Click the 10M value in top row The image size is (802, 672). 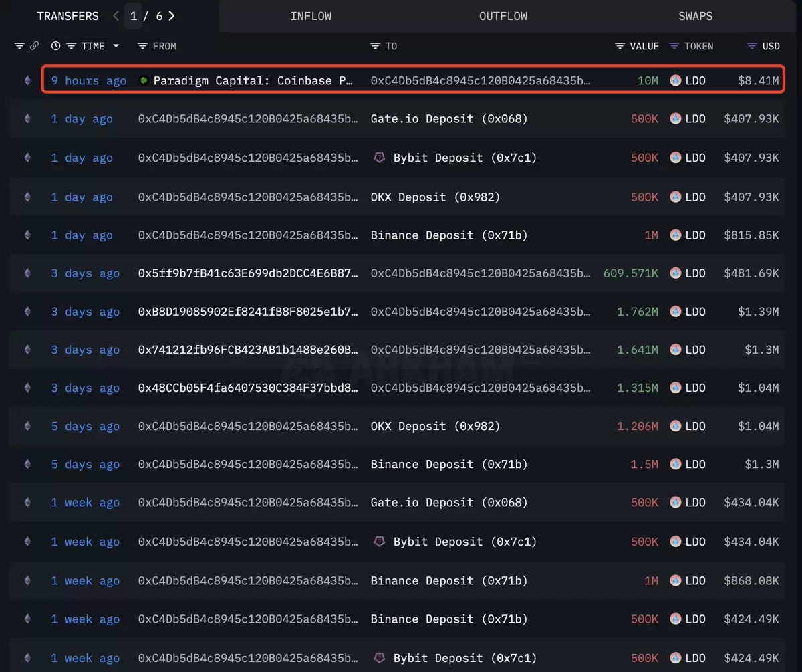648,80
